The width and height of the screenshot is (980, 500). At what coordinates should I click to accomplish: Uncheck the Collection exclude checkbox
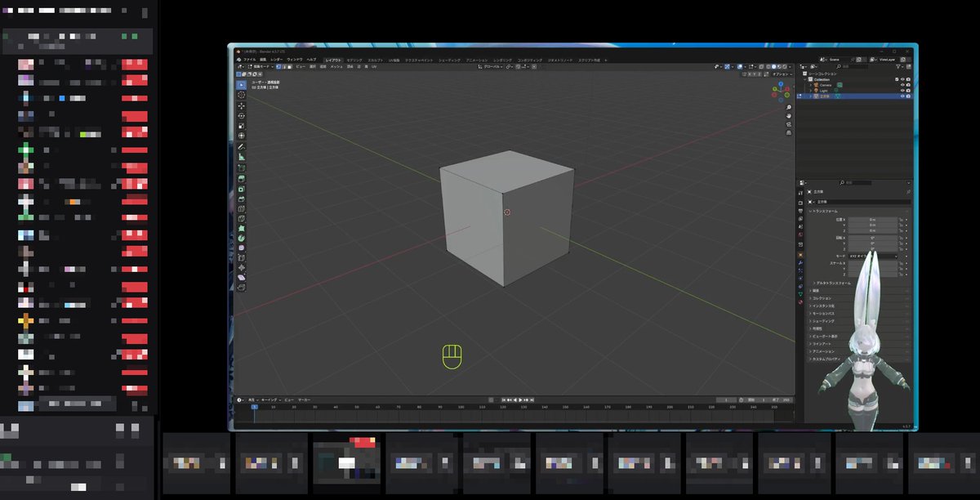pos(897,79)
